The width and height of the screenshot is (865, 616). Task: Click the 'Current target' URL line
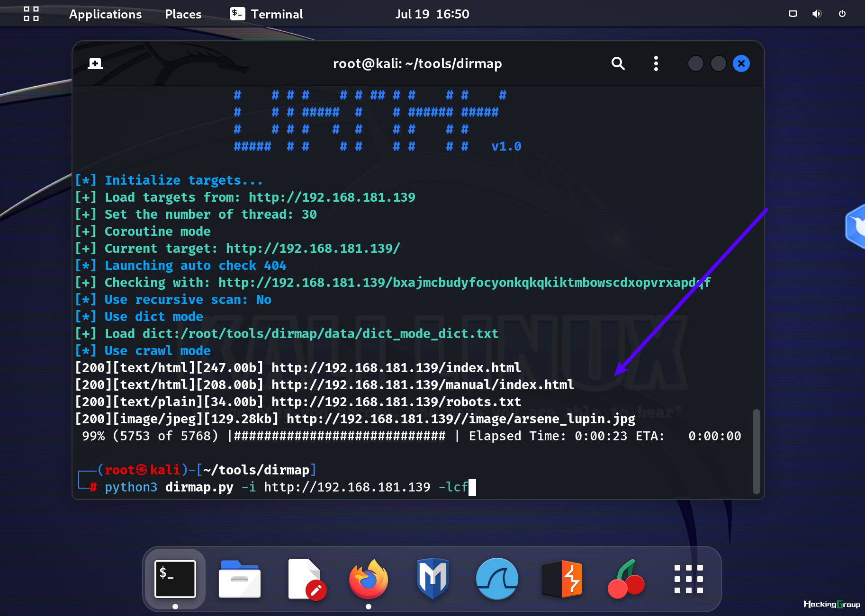click(237, 249)
